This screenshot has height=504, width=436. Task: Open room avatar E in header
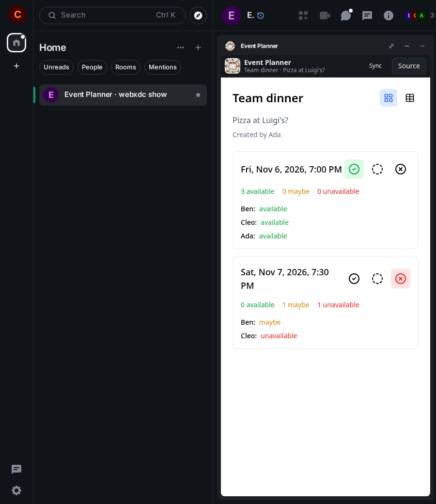[x=232, y=16]
